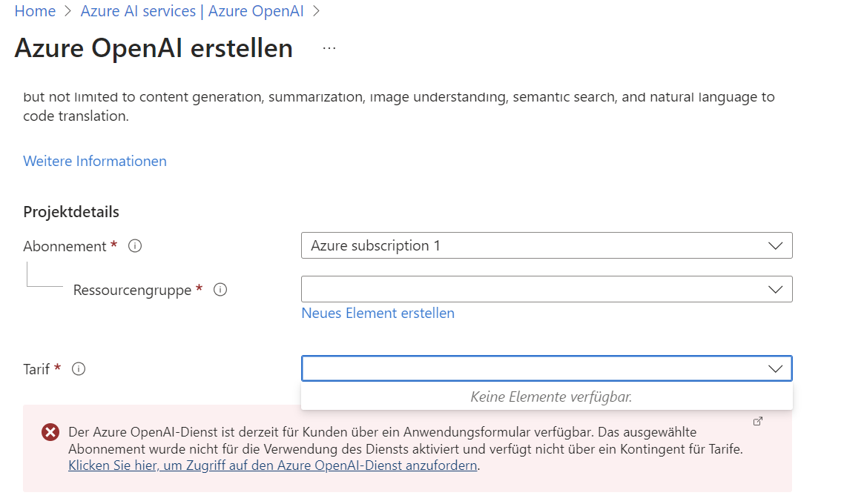Open the Azure subscription 1 dropdown

pos(547,245)
